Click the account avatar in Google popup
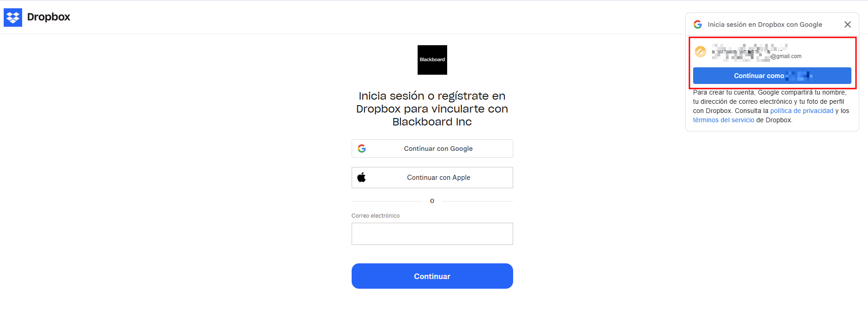Image resolution: width=868 pixels, height=315 pixels. (700, 52)
